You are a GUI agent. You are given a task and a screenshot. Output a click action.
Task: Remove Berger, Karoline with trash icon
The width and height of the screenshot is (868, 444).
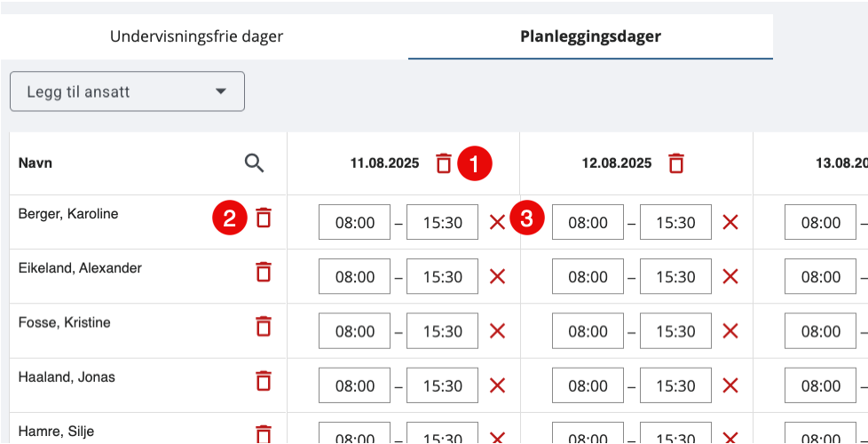pos(264,218)
